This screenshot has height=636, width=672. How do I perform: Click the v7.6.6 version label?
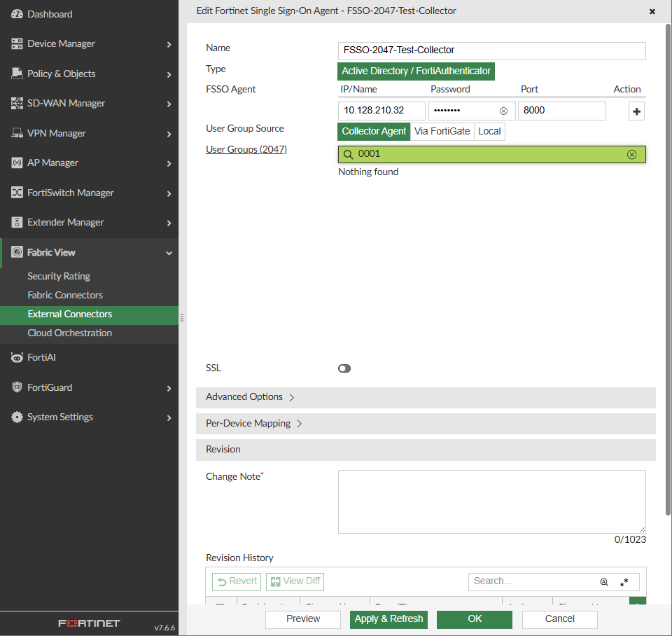[x=164, y=628]
